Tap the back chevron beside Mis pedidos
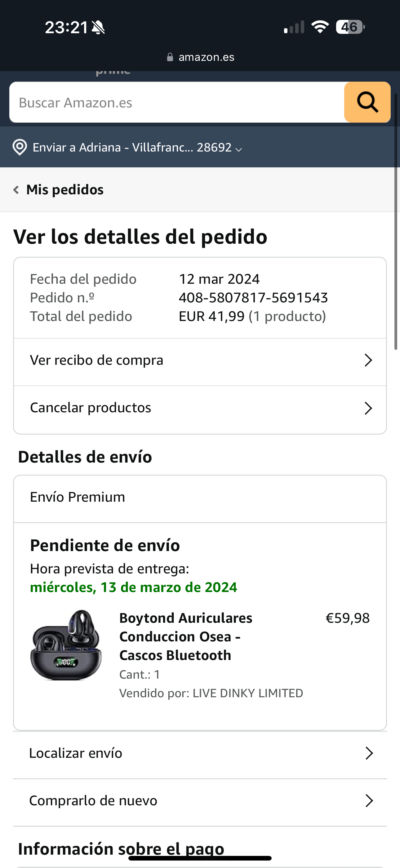The image size is (400, 868). [16, 190]
